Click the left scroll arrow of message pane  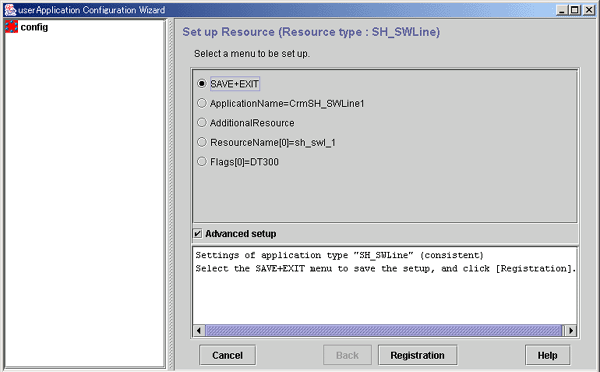[x=199, y=330]
